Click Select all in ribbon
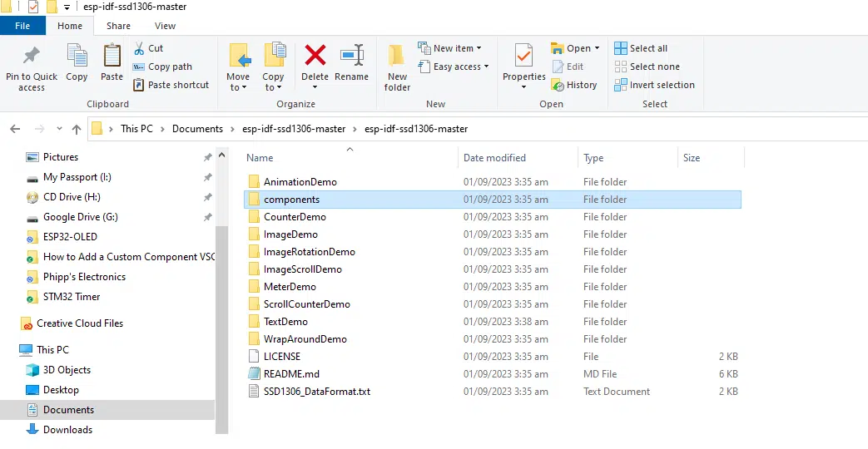This screenshot has height=449, width=868. pos(641,48)
